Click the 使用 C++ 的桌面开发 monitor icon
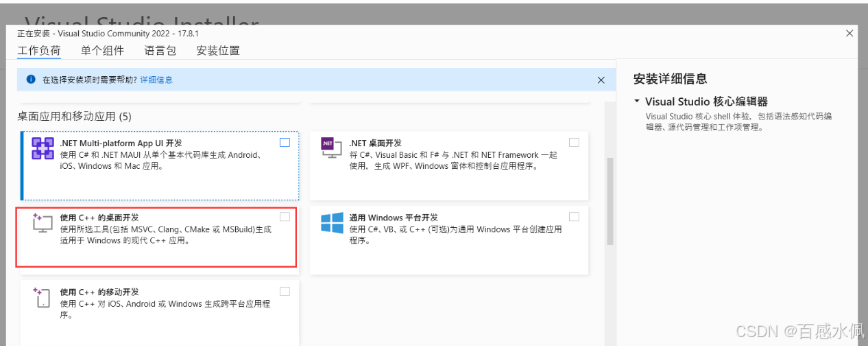This screenshot has height=346, width=868. pos(43,223)
